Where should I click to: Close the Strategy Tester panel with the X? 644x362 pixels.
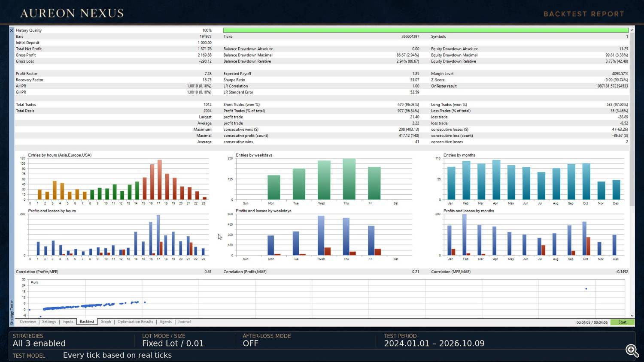click(x=12, y=30)
